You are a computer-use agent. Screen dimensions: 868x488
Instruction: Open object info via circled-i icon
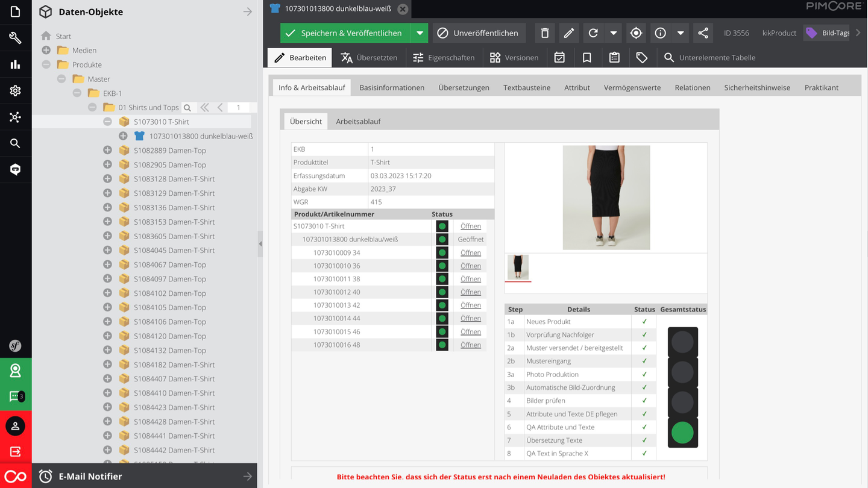click(660, 33)
